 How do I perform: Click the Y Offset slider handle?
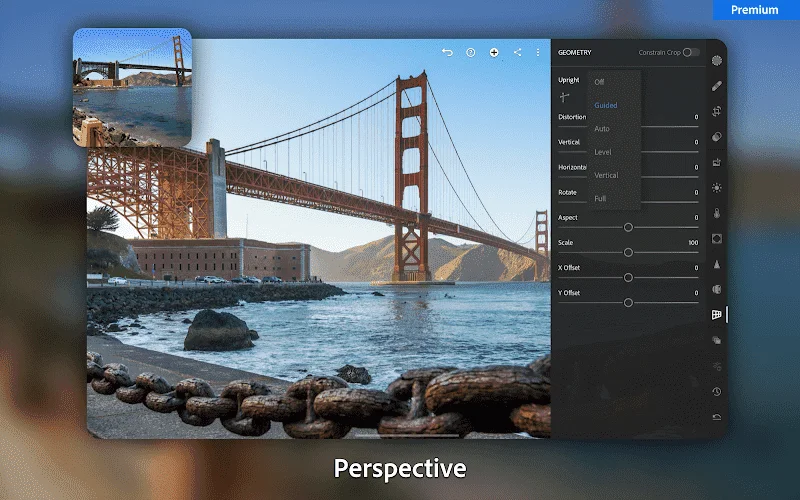628,303
